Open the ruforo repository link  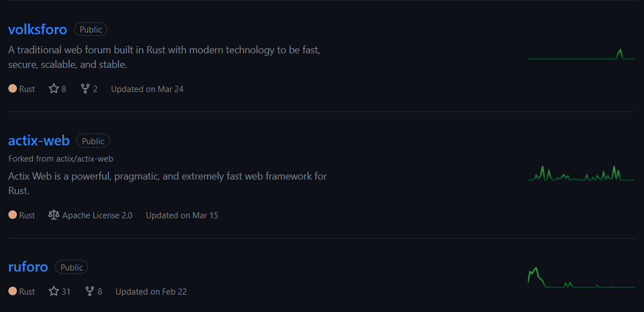coord(28,267)
